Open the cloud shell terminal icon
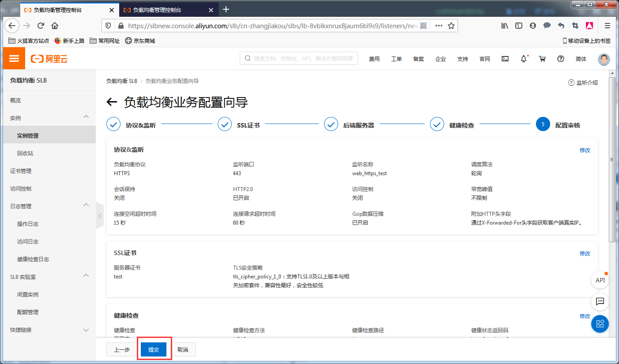619x364 pixels. [505, 58]
